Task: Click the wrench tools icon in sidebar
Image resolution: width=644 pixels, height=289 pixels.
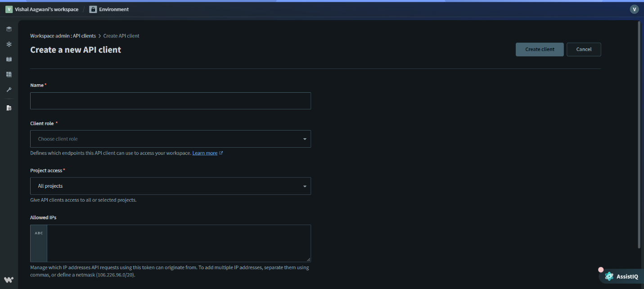Action: (x=9, y=90)
